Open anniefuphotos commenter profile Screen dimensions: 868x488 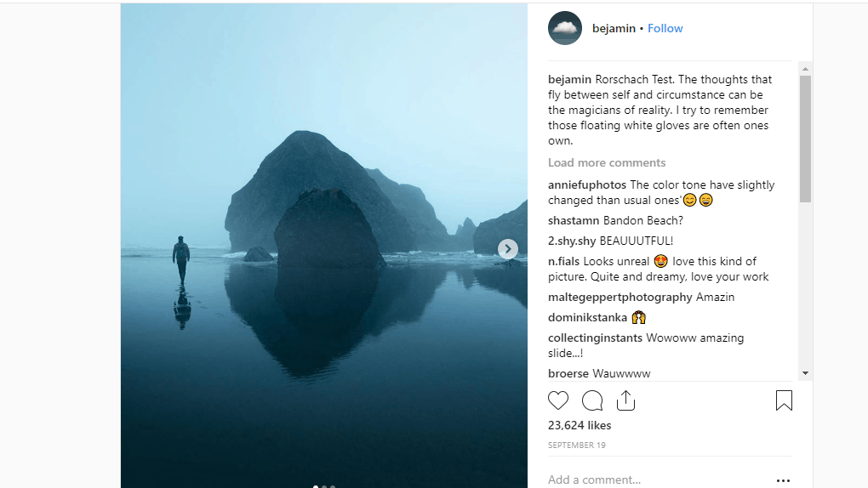pyautogui.click(x=587, y=184)
